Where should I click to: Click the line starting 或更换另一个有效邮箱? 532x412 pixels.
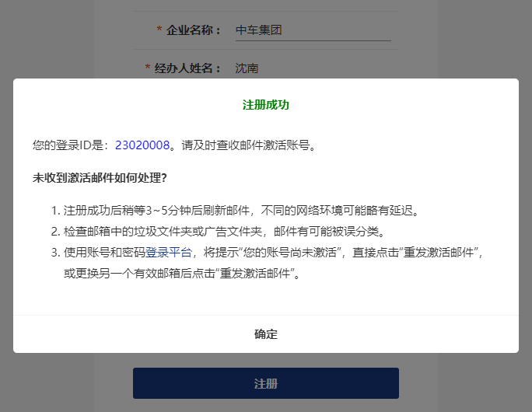click(x=182, y=274)
